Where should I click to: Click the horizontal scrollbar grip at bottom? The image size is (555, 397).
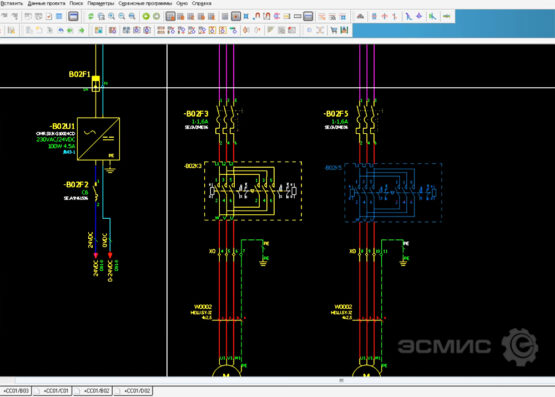coord(341,380)
